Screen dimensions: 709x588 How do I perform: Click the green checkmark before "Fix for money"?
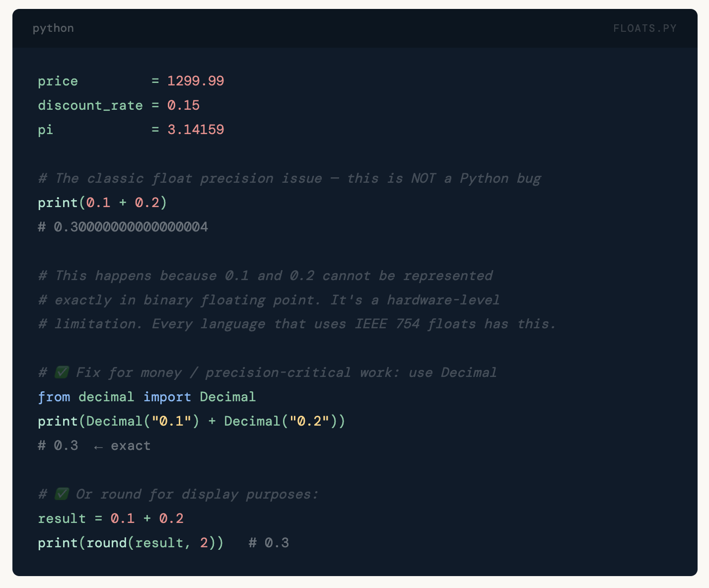(x=62, y=372)
